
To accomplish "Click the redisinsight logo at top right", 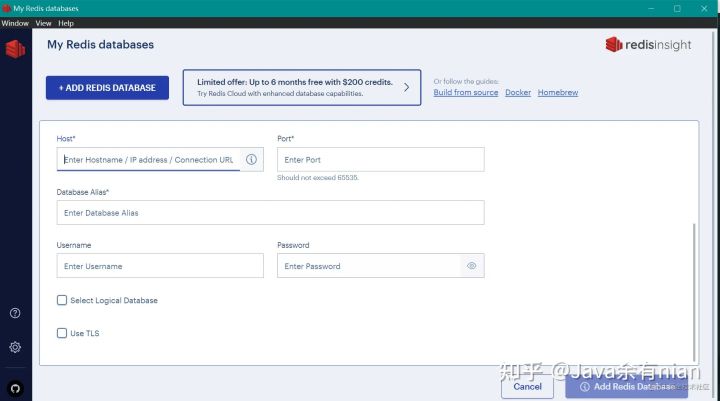I will coord(648,45).
